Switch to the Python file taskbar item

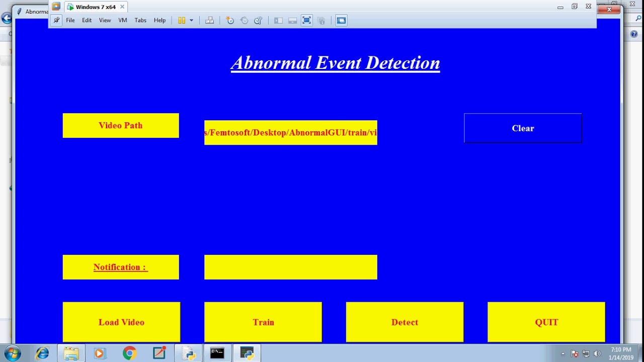click(x=189, y=353)
